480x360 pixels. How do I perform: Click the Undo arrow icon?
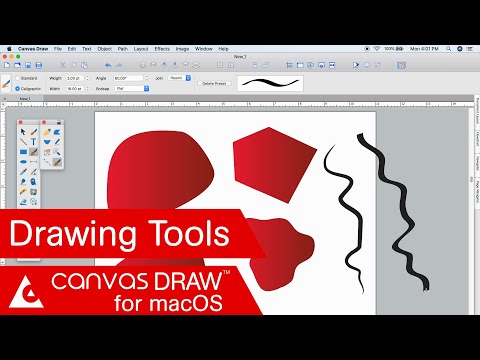point(108,65)
